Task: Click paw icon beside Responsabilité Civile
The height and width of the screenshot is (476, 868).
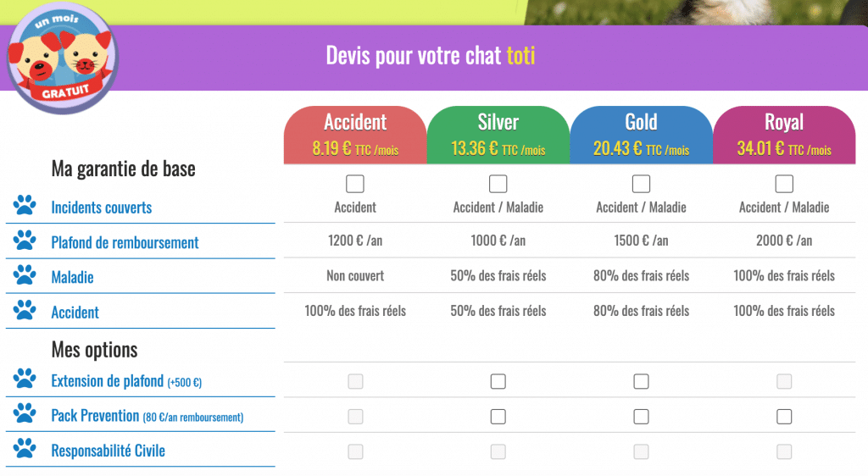Action: [25, 450]
